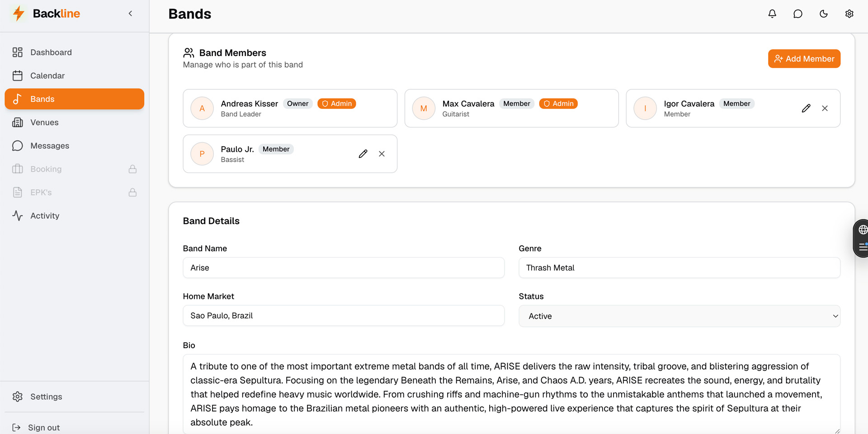The width and height of the screenshot is (868, 434).
Task: Click Igor Cavalera's avatar I
Action: pos(645,108)
